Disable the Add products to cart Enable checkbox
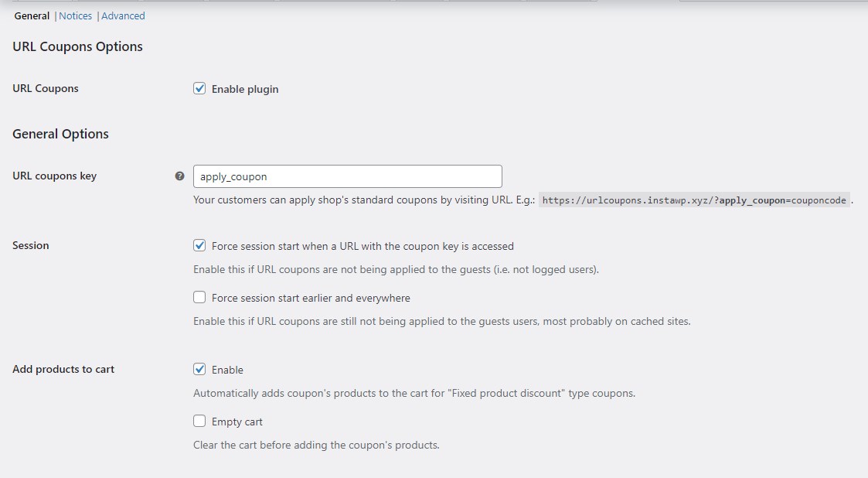This screenshot has width=868, height=478. 199,369
